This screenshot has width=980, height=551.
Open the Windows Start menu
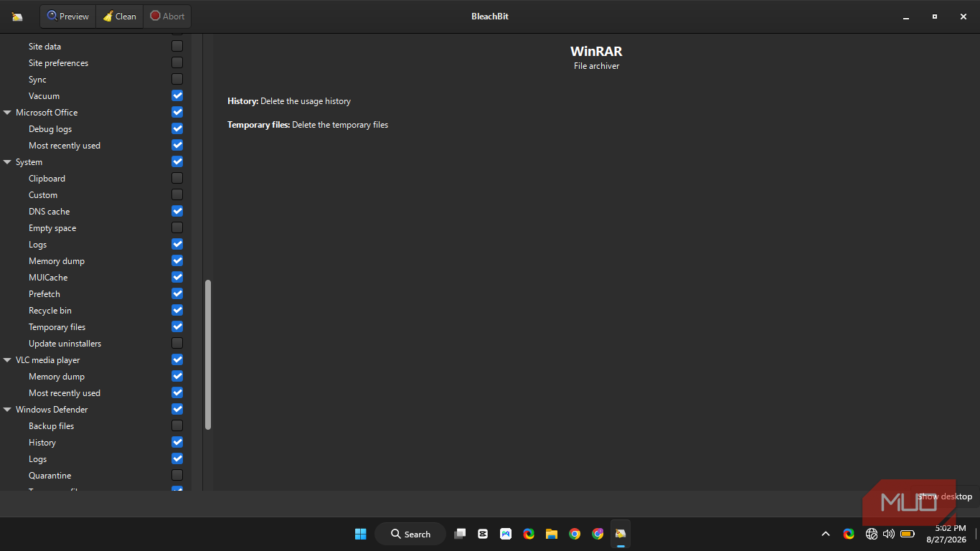361,534
